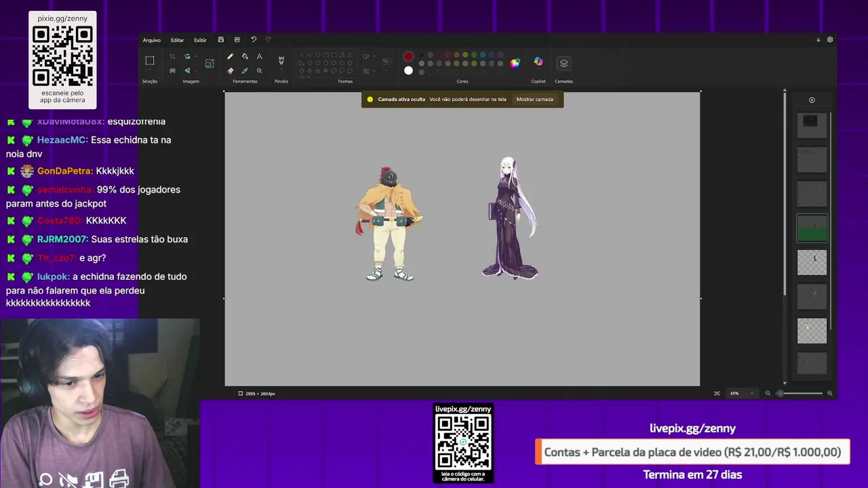The width and height of the screenshot is (868, 488).
Task: Click the livepix.gg/zenny text at right
Action: pos(692,428)
